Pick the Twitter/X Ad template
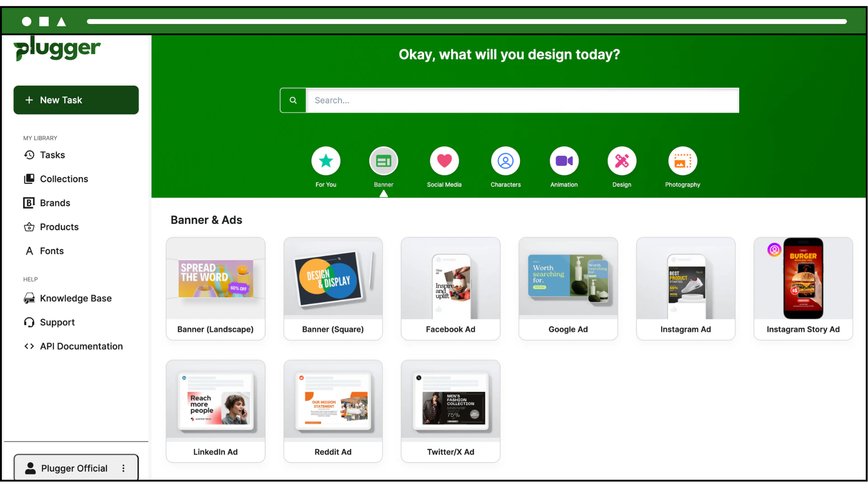The width and height of the screenshot is (868, 488). (x=450, y=411)
